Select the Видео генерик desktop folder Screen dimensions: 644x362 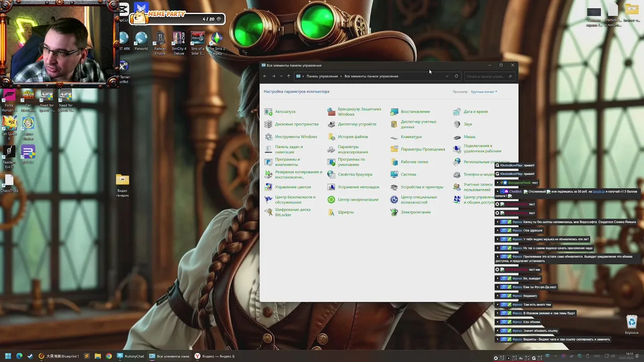(x=122, y=186)
